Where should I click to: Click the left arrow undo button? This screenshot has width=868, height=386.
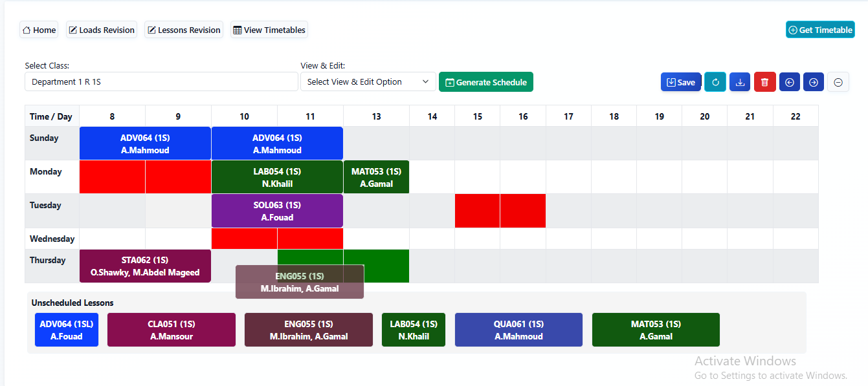789,82
